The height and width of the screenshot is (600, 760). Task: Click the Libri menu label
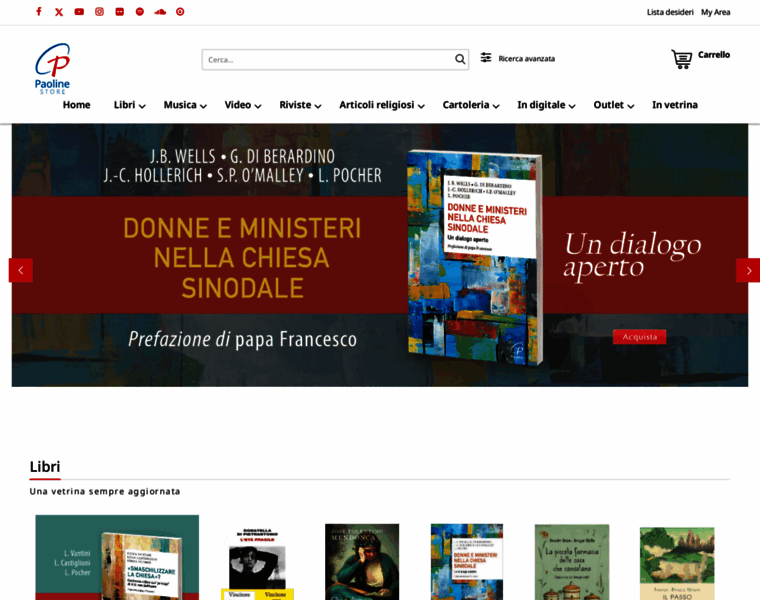124,105
